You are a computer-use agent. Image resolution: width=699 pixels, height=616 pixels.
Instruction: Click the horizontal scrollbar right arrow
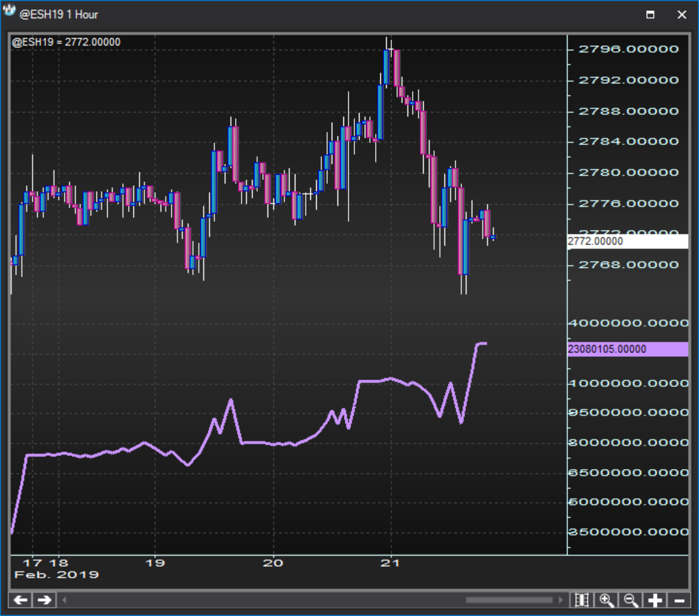pyautogui.click(x=561, y=600)
